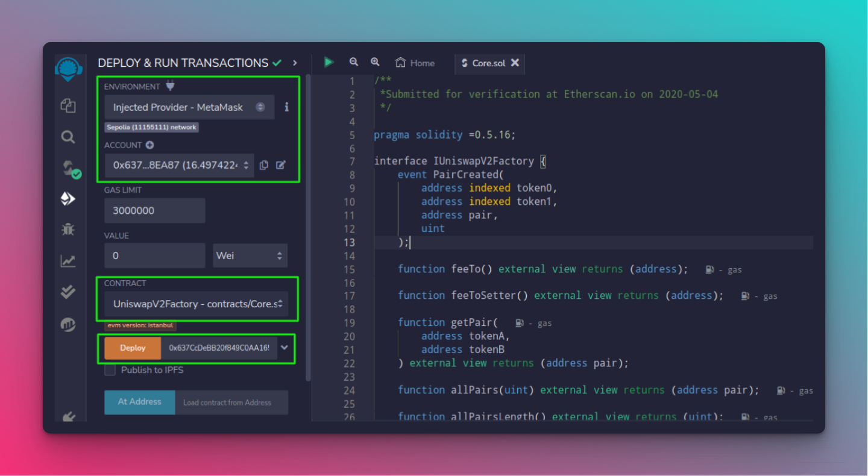Click the green check next to panel title
This screenshot has height=476, width=868.
point(277,63)
